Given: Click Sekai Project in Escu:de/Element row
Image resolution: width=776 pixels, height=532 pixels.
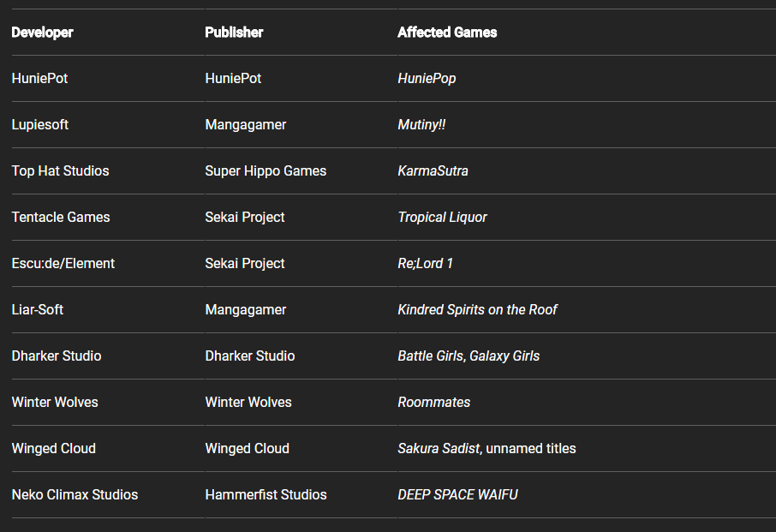Looking at the screenshot, I should (x=245, y=264).
